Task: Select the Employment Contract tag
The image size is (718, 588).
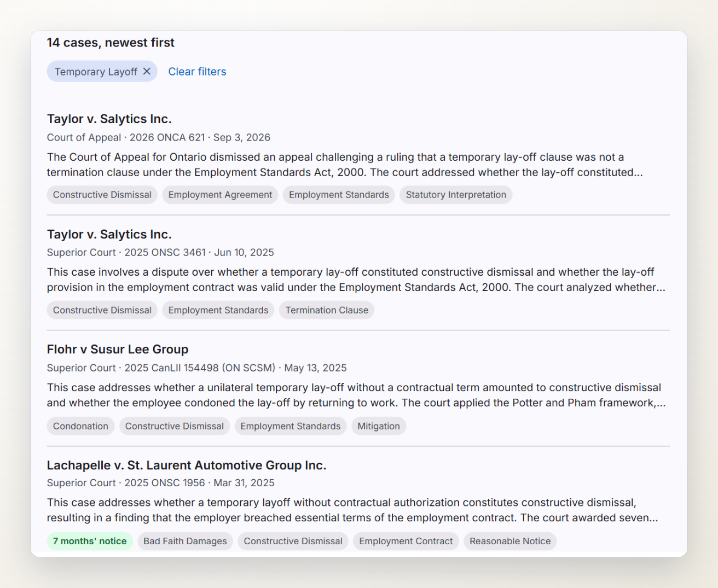Action: (x=406, y=541)
